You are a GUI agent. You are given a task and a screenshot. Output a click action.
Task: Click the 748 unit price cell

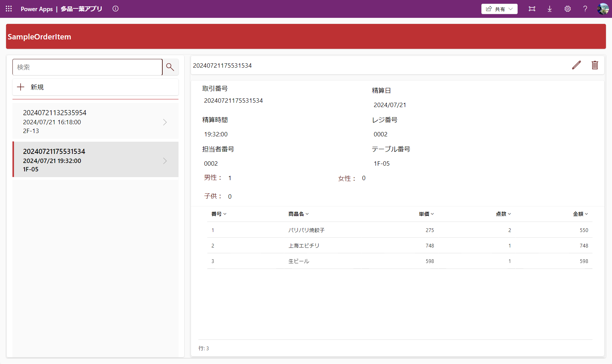point(430,246)
